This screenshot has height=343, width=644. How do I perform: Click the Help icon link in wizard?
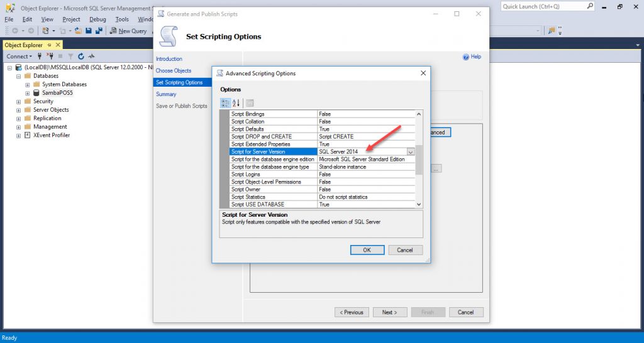(472, 57)
